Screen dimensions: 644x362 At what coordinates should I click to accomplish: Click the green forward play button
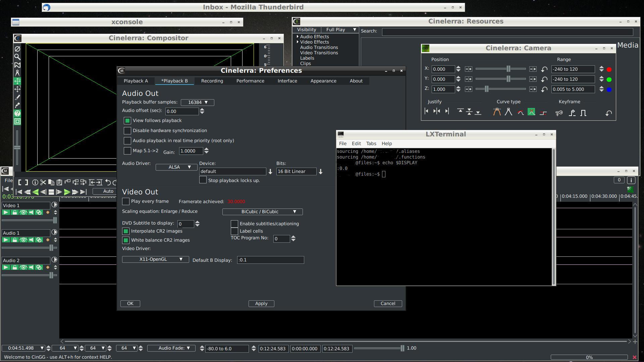[x=67, y=192]
